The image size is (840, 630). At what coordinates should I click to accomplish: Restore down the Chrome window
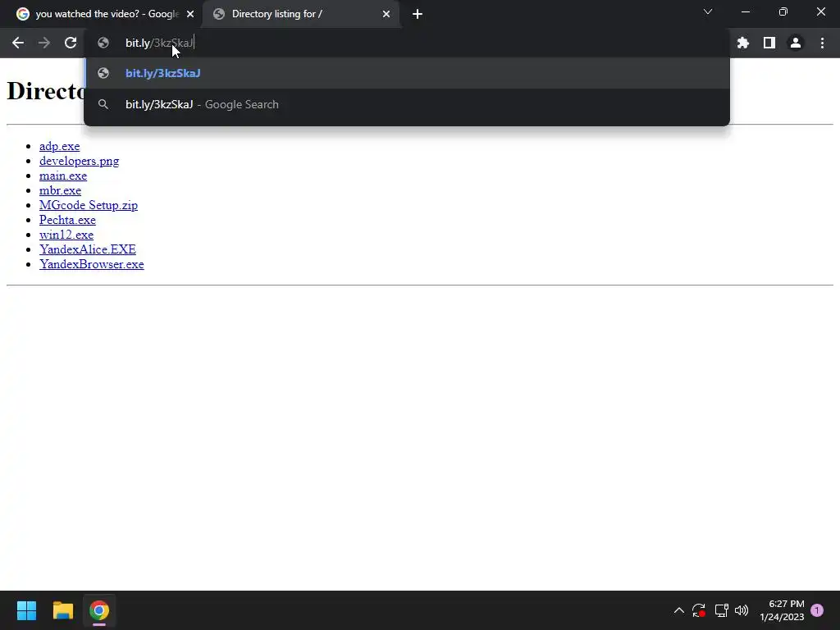[x=783, y=11]
